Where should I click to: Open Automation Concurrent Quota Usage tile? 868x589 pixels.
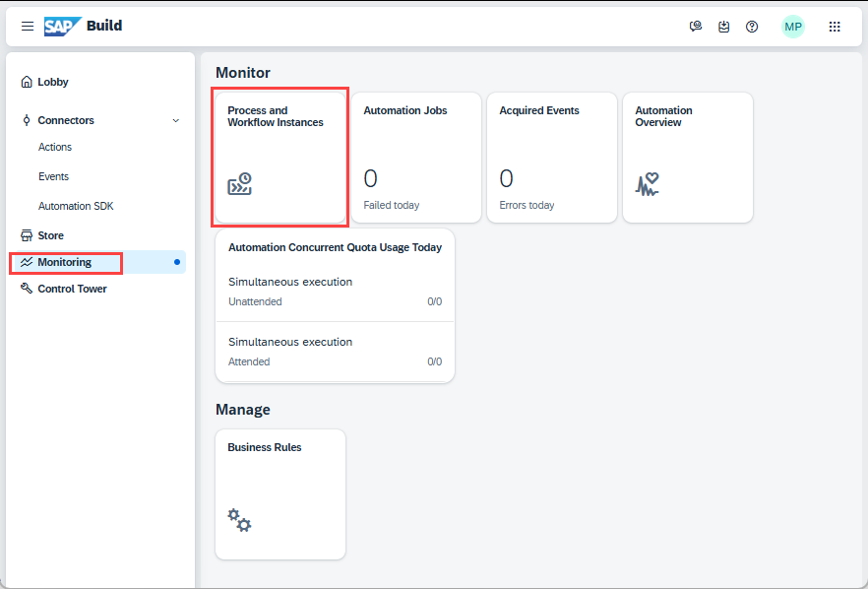click(x=335, y=305)
